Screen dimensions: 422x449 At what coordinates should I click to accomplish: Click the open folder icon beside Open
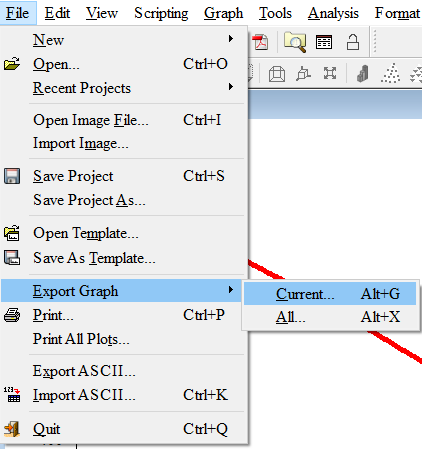(x=12, y=64)
